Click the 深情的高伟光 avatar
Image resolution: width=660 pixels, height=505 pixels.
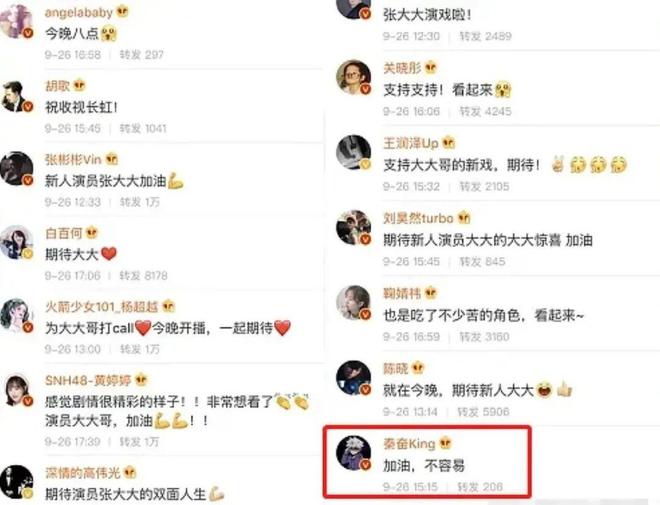(x=16, y=482)
